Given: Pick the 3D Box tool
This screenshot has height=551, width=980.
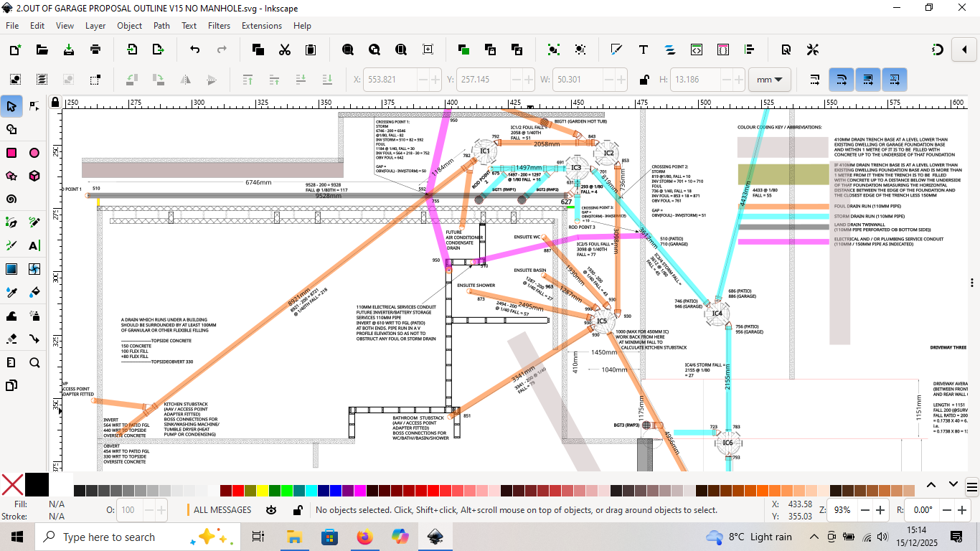Looking at the screenshot, I should click(34, 176).
